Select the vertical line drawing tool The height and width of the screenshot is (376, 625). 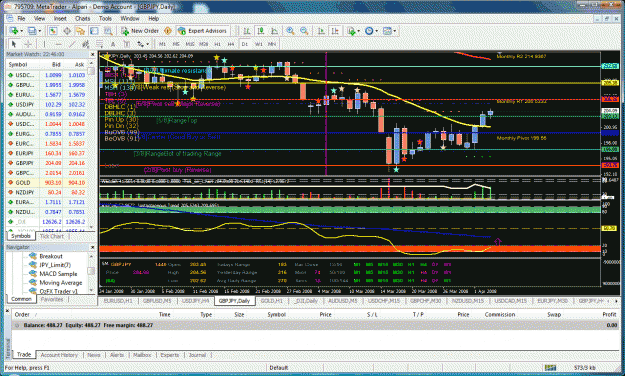click(44, 44)
